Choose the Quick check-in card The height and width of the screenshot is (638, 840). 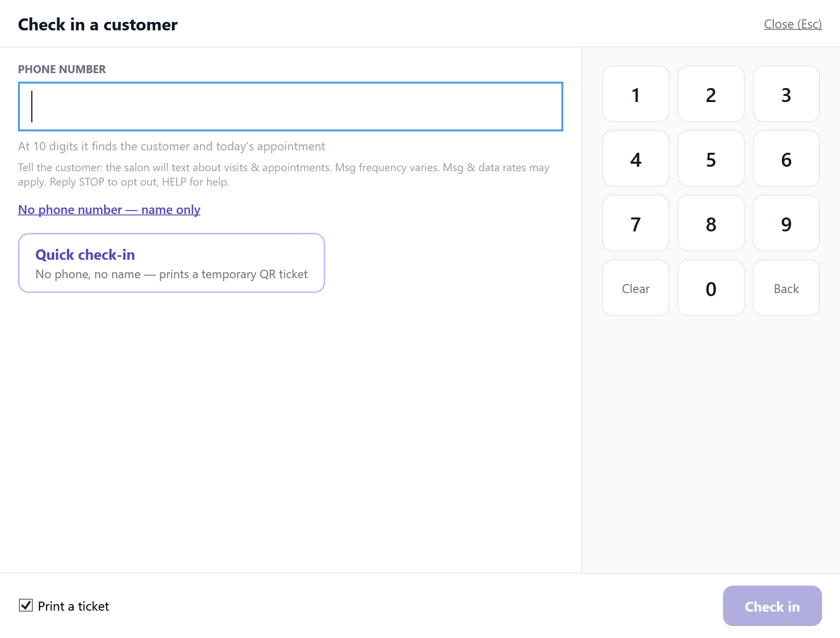[x=172, y=263]
